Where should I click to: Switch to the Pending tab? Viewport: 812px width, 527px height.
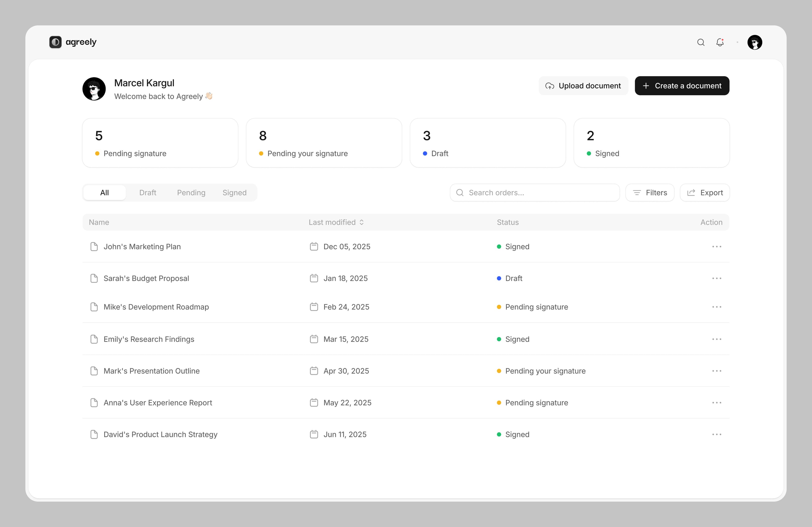pos(191,193)
